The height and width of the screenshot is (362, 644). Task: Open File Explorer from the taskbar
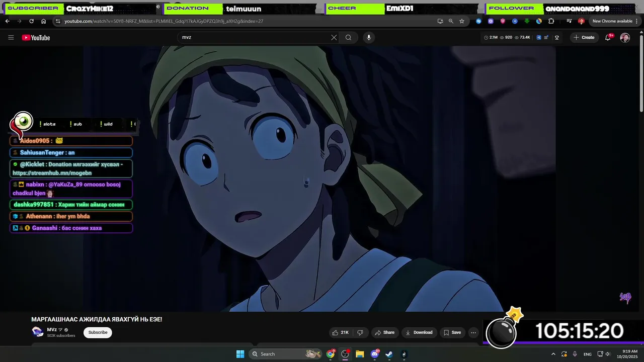click(x=360, y=354)
